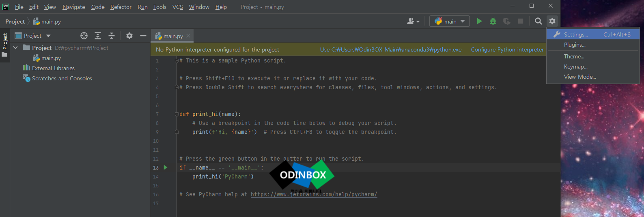The image size is (644, 217).
Task: Collapse the Project root folder node
Action: click(15, 48)
